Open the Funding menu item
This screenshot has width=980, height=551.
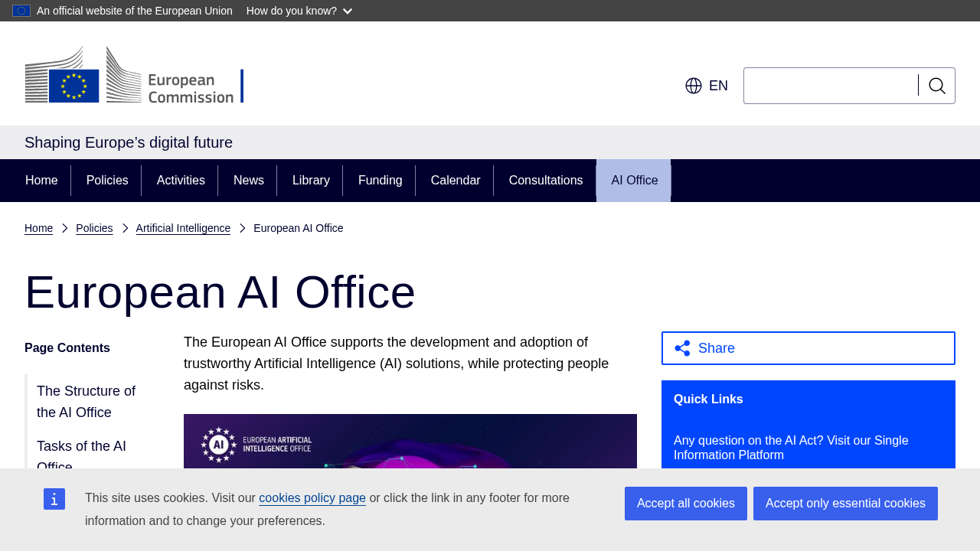click(x=381, y=181)
